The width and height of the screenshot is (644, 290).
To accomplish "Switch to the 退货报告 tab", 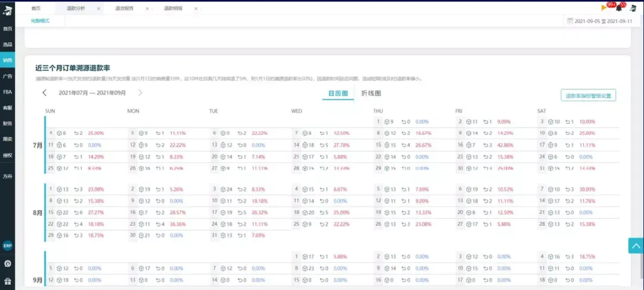I will [125, 8].
